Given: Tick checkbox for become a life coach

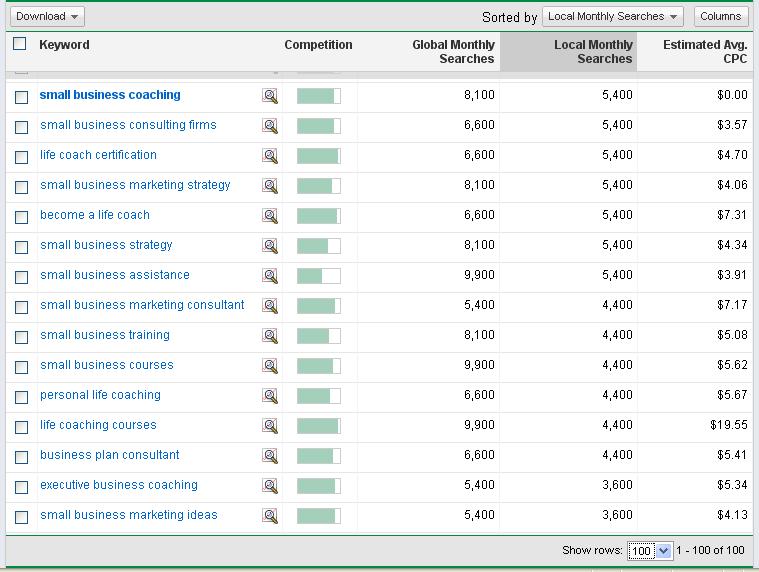Looking at the screenshot, I should [21, 217].
